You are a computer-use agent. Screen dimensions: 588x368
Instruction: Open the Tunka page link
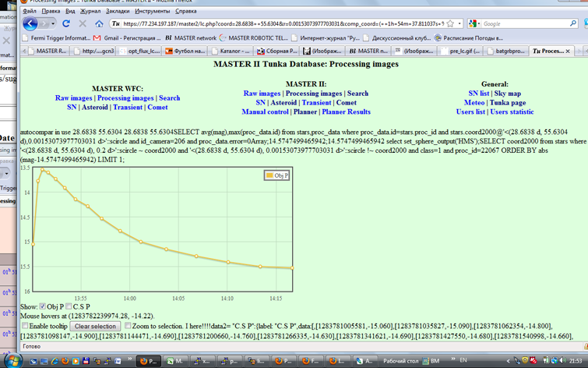coord(507,102)
